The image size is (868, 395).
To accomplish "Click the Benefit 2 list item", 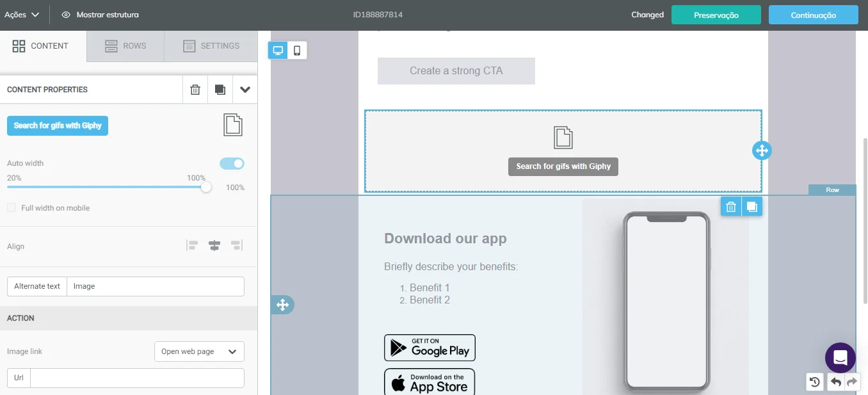I will (x=430, y=300).
